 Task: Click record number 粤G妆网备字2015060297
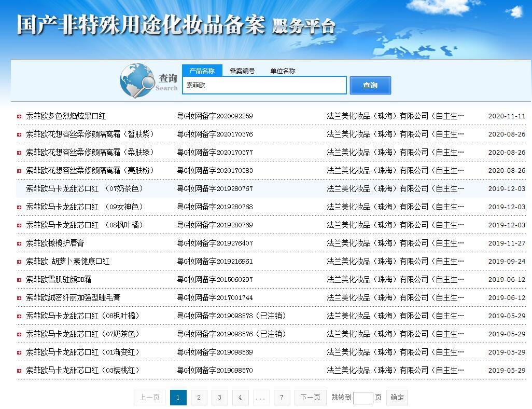click(215, 280)
